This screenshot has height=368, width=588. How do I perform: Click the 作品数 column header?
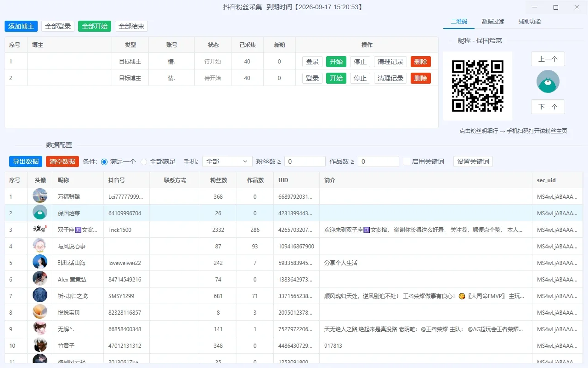pos(255,180)
